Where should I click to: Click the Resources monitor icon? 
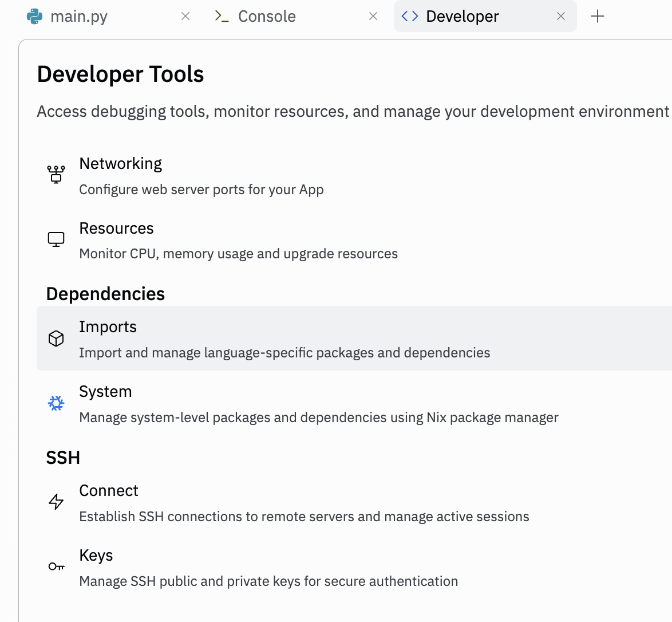click(56, 239)
